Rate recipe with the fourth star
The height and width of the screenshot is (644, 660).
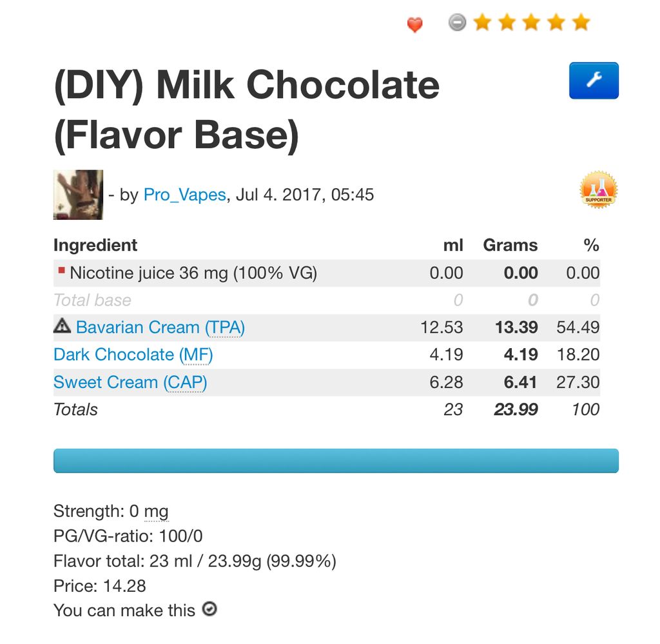tap(556, 23)
